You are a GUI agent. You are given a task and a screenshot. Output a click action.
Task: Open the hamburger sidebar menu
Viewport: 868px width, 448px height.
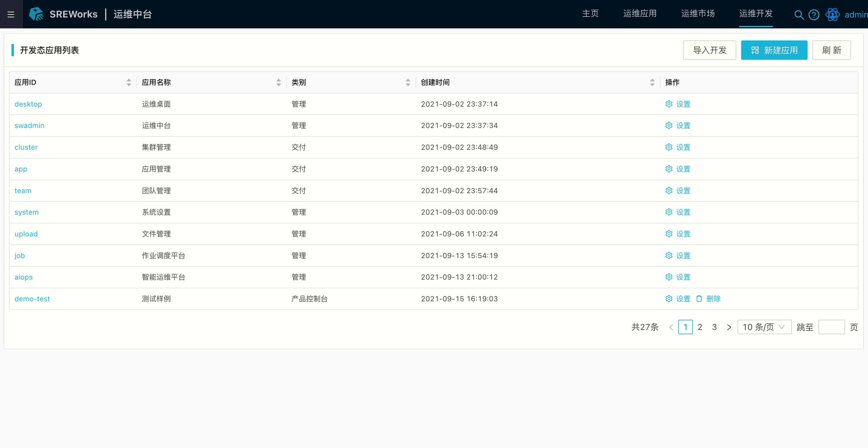pos(11,14)
